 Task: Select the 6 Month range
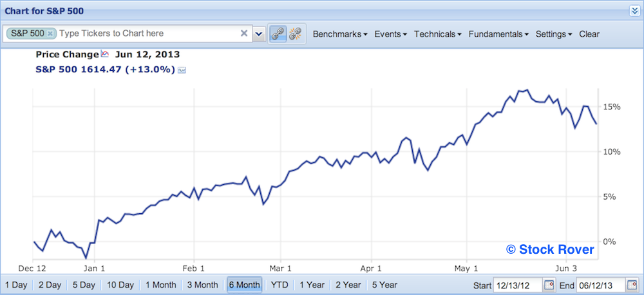pos(244,285)
